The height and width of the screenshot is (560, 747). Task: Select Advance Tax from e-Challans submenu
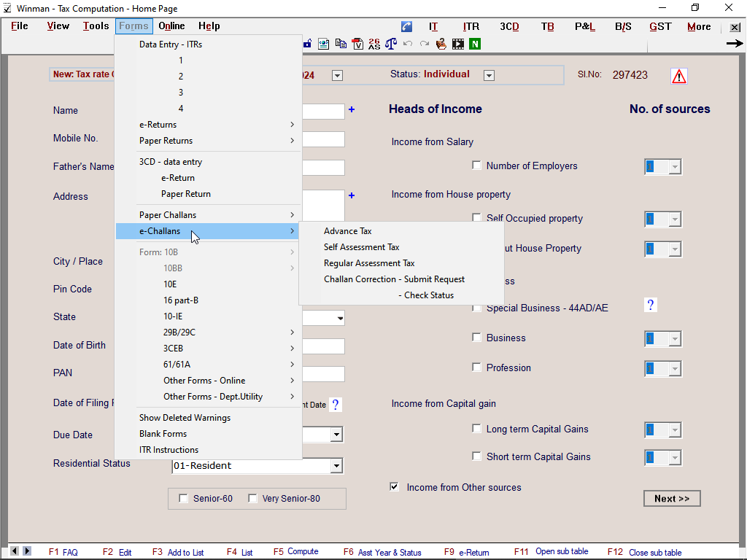point(348,231)
